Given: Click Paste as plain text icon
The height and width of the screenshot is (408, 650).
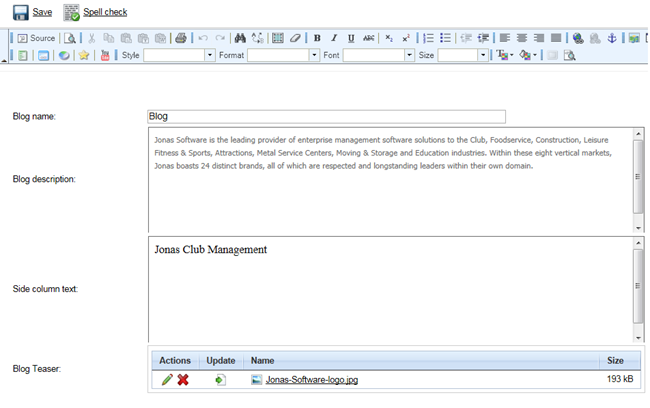Looking at the screenshot, I should (x=143, y=38).
